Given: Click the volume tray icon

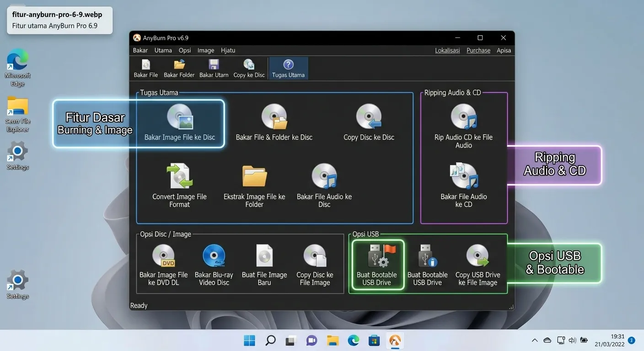Looking at the screenshot, I should [572, 340].
